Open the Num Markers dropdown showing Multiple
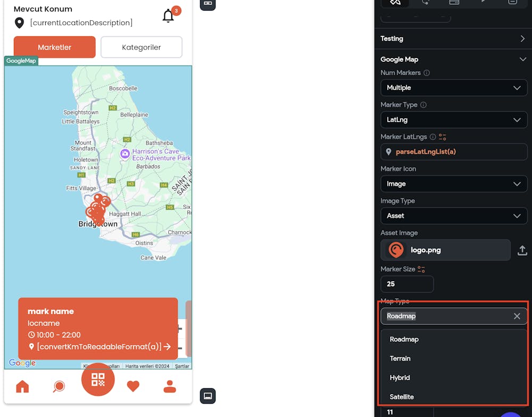This screenshot has height=417, width=532. pyautogui.click(x=454, y=88)
